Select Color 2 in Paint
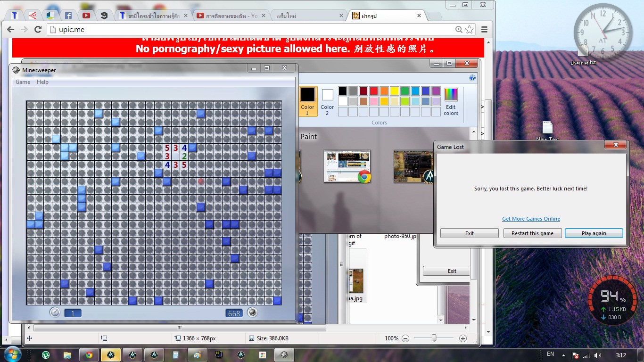This screenshot has height=362, width=644. 327,101
